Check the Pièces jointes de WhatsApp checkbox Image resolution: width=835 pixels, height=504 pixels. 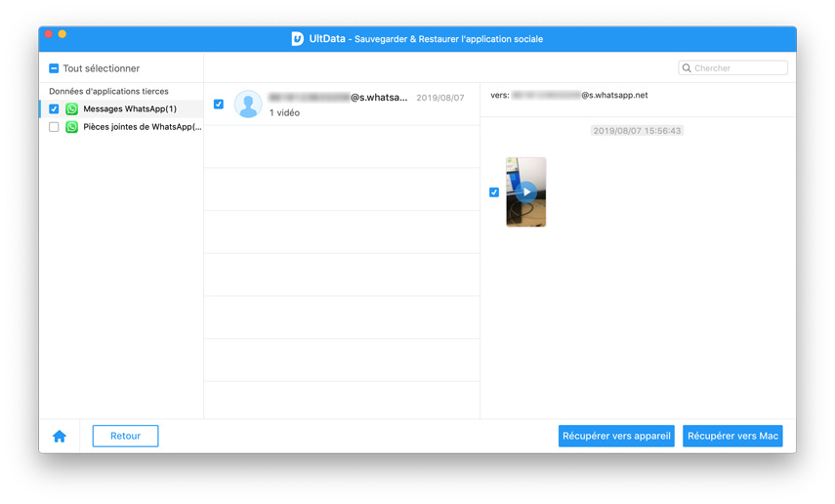pos(54,127)
